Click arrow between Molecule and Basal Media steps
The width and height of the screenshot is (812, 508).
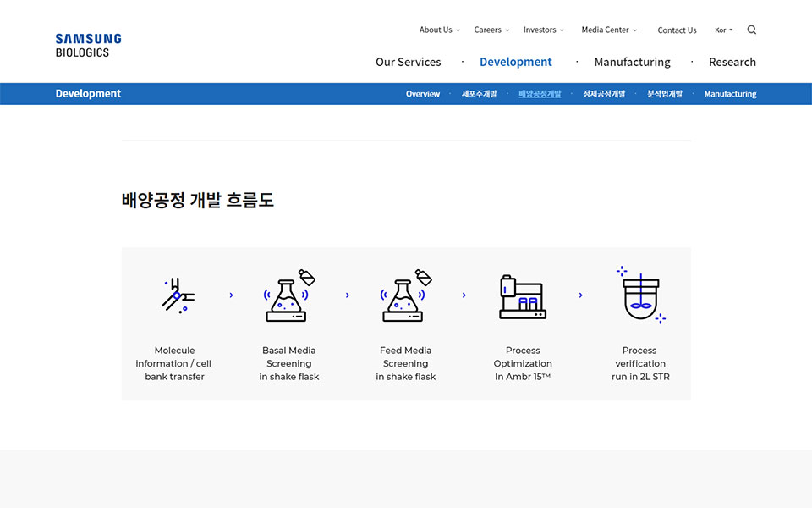coord(231,295)
